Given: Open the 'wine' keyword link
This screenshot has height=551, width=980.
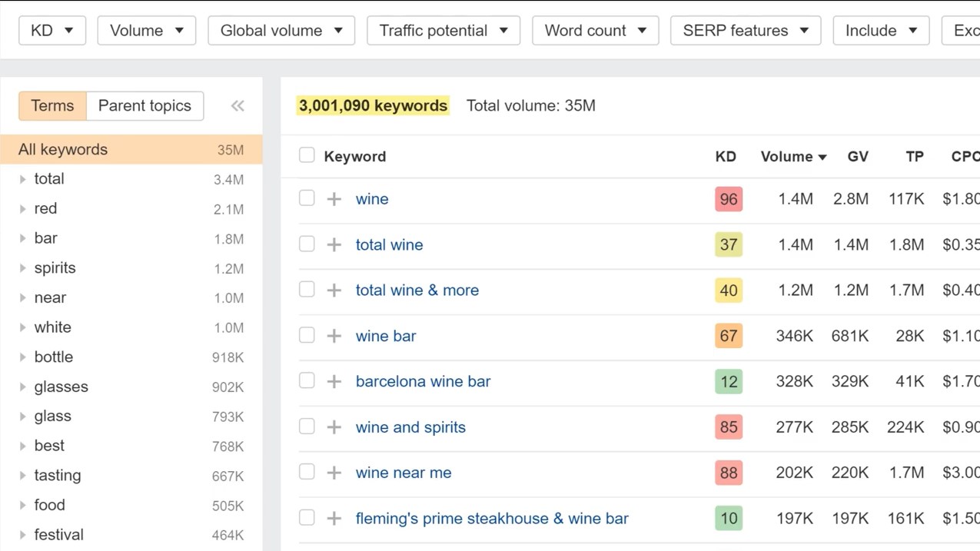Looking at the screenshot, I should (x=372, y=199).
